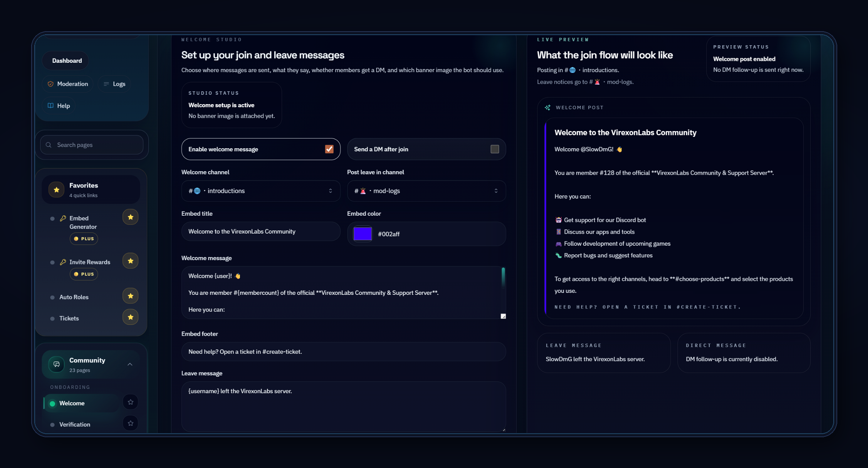Favorite the Verification page star
This screenshot has height=468, width=868.
131,423
